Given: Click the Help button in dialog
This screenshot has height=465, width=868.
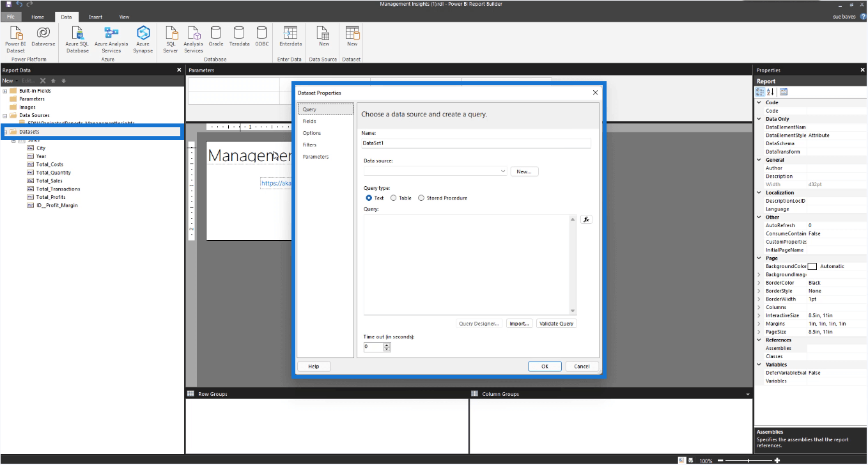Looking at the screenshot, I should point(314,366).
